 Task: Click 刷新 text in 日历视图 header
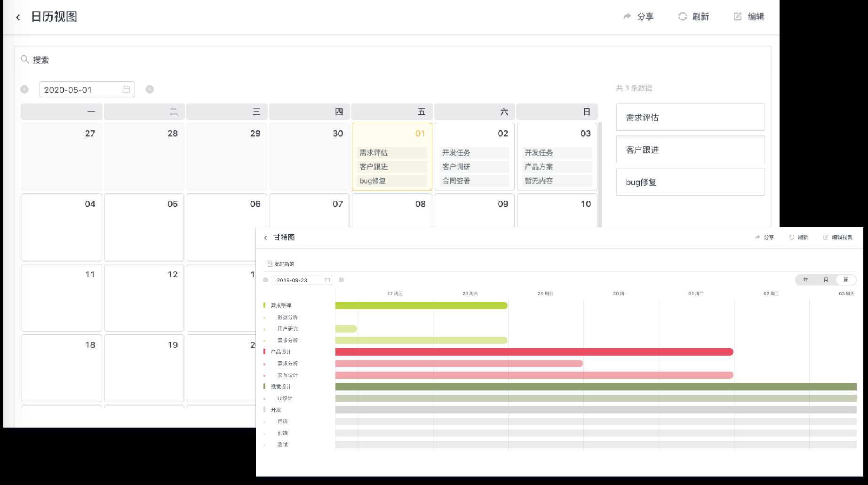[x=701, y=16]
